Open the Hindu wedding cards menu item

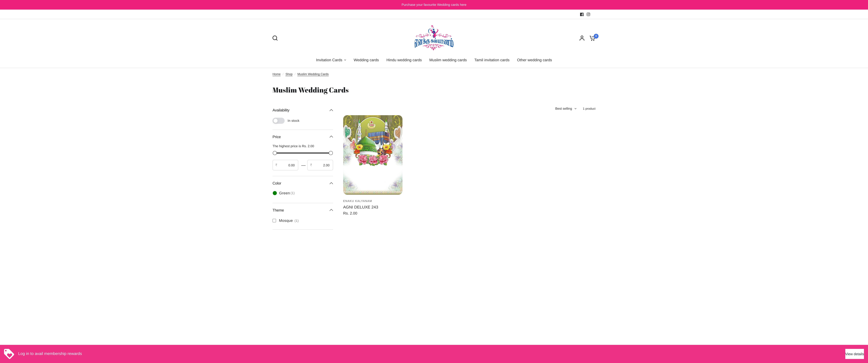(404, 60)
